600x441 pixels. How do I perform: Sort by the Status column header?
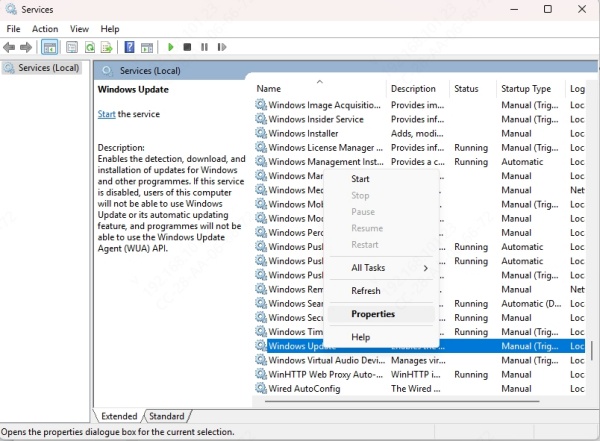(x=473, y=89)
